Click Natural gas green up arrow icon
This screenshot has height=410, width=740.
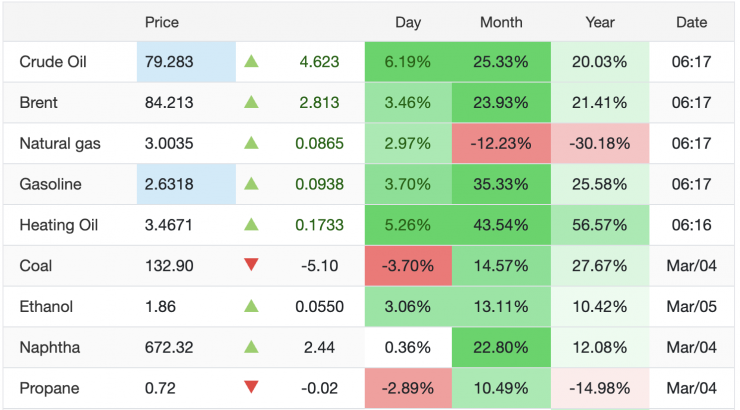click(252, 144)
